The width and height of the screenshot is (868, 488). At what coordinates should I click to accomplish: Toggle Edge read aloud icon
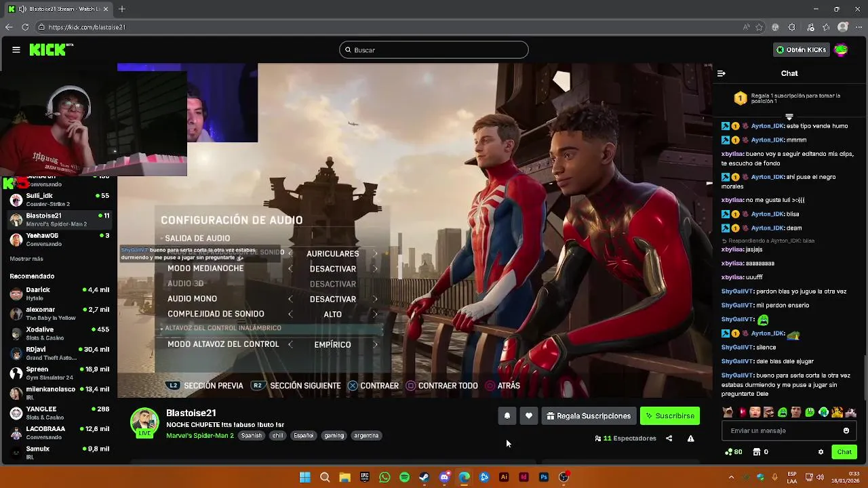(x=746, y=27)
